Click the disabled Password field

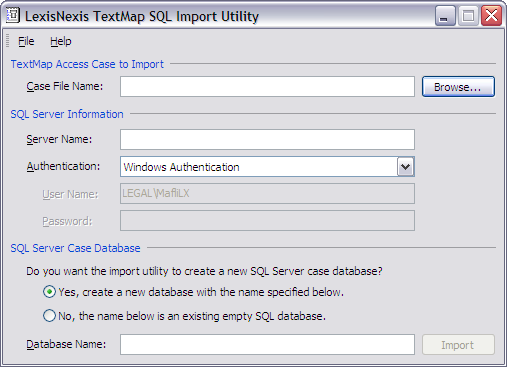267,220
